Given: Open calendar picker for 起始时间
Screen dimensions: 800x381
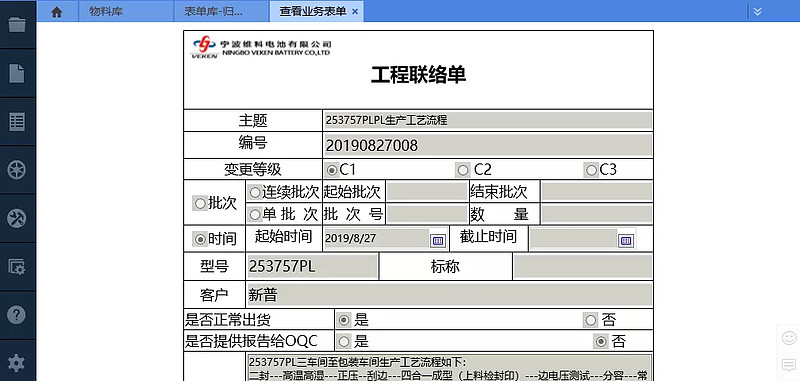Looking at the screenshot, I should [x=438, y=240].
